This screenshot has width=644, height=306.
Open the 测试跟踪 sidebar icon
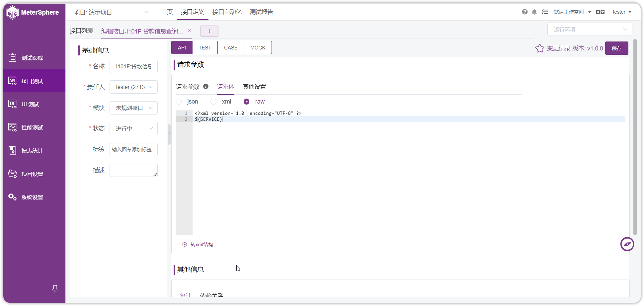(12, 58)
